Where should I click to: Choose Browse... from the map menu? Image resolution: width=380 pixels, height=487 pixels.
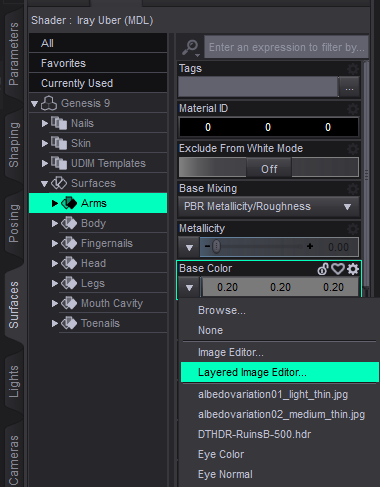(x=280, y=310)
